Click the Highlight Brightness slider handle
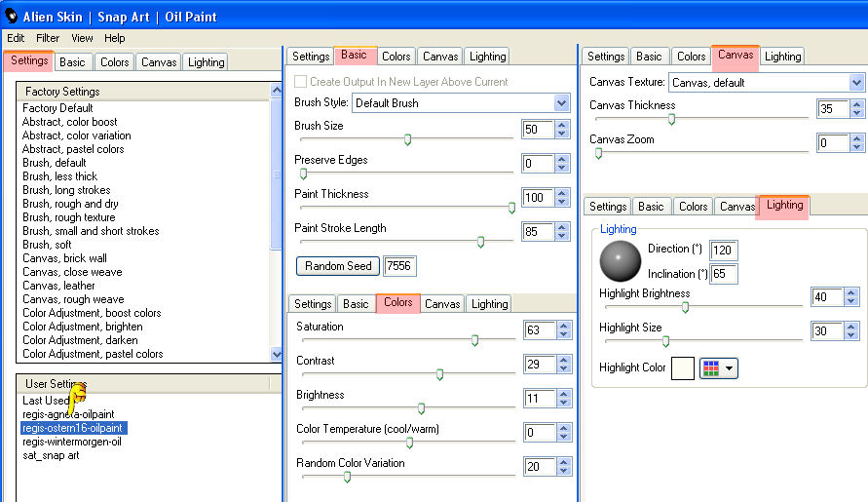The image size is (868, 502). pos(685,307)
